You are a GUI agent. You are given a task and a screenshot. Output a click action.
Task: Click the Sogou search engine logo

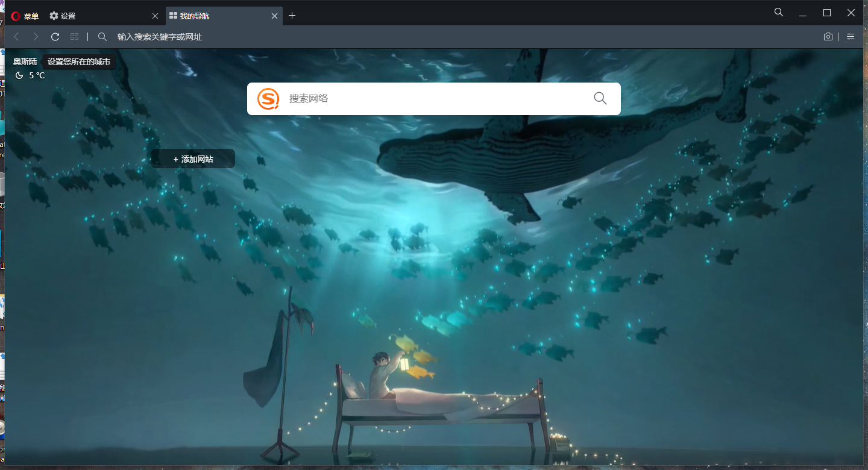point(268,99)
